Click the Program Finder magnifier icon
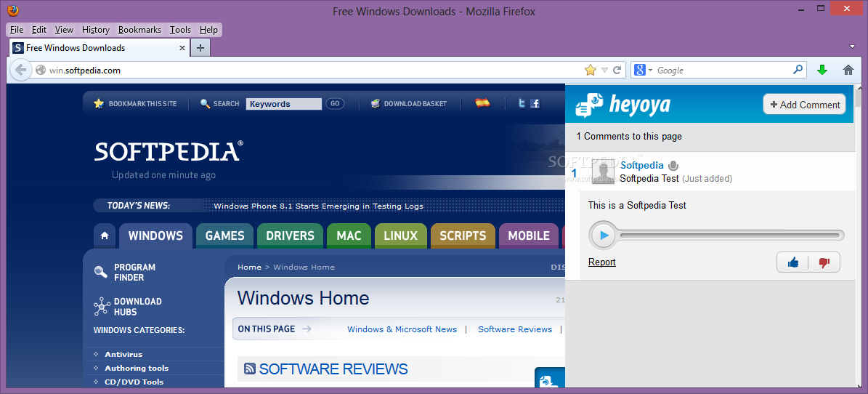 coord(101,272)
